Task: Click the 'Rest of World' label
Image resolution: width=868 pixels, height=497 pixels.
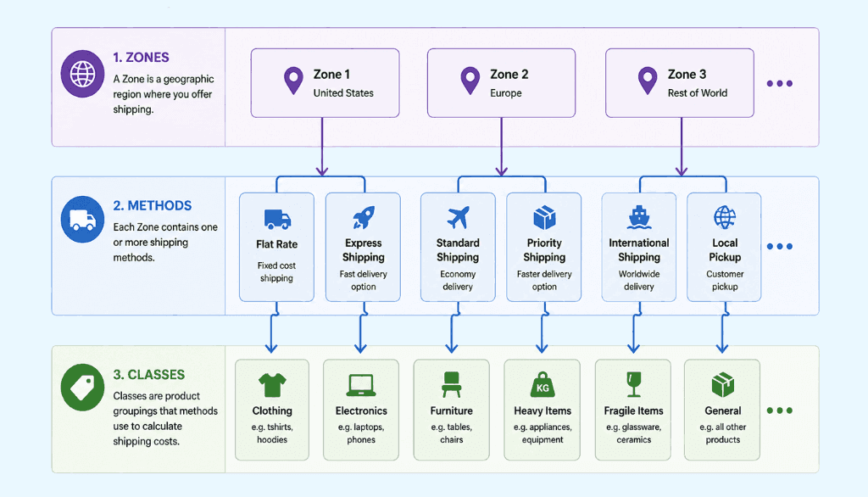Action: (x=698, y=93)
